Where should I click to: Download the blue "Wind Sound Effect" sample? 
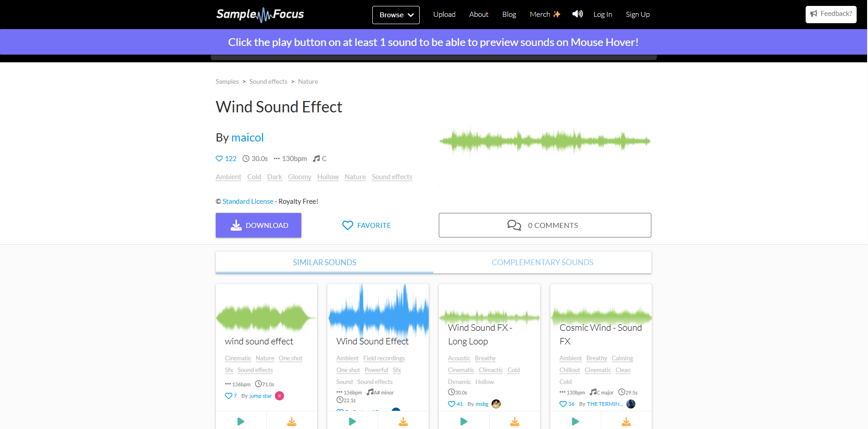[x=403, y=421]
